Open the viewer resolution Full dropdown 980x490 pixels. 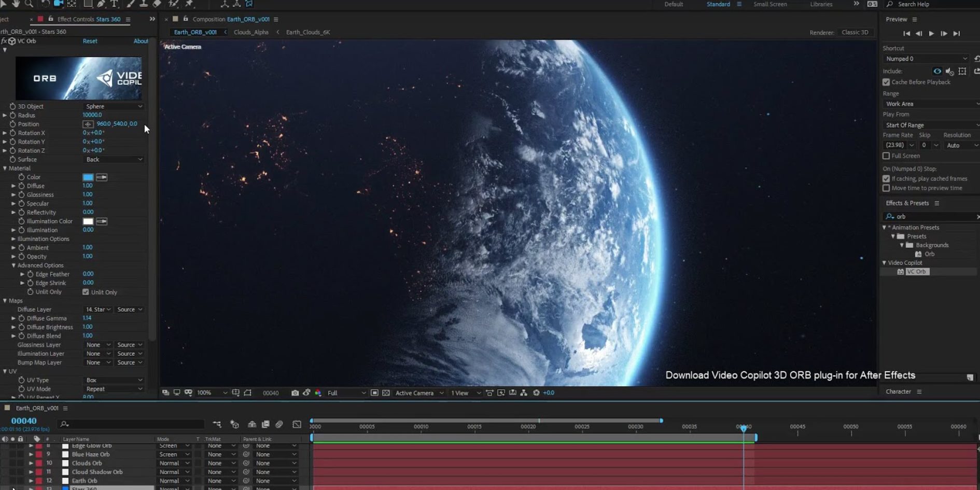(346, 393)
